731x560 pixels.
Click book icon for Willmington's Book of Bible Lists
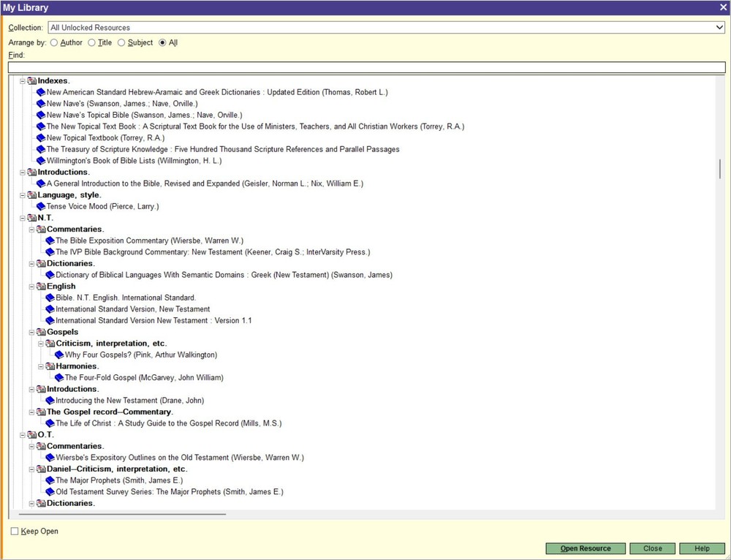(x=41, y=161)
